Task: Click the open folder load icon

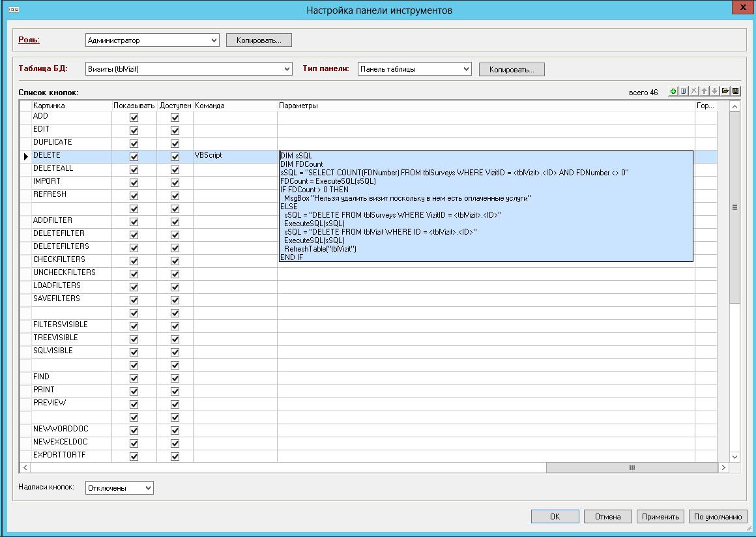Action: (725, 92)
